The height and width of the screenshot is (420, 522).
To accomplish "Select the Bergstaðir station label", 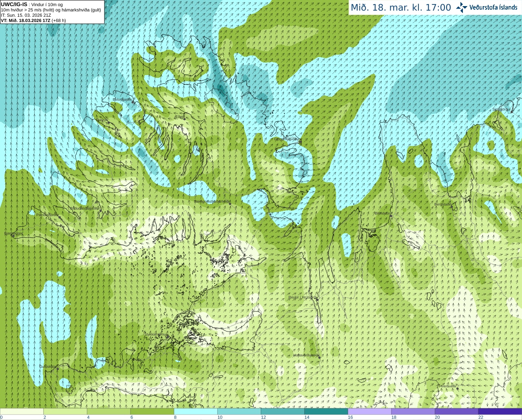I will coord(442,204).
